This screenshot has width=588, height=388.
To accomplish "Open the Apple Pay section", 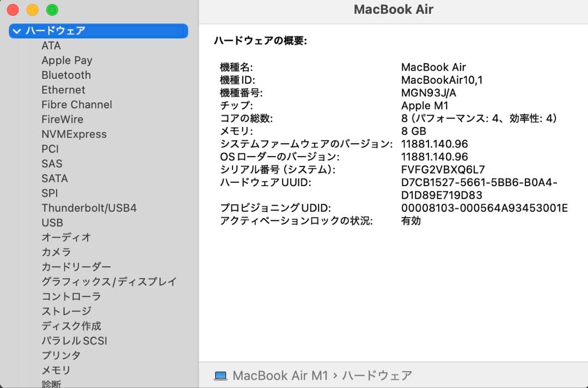I will tap(67, 60).
